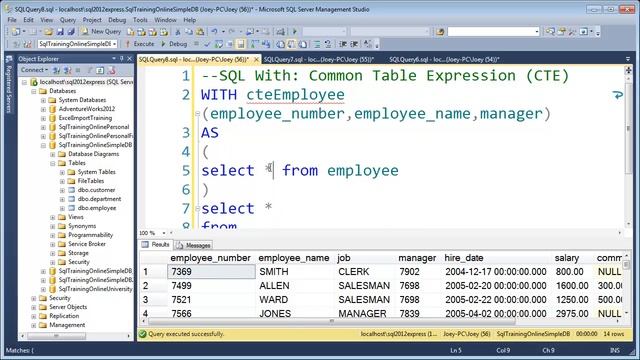Click the Open File folder icon
Screen dimensions: 640x360
(x=48, y=31)
